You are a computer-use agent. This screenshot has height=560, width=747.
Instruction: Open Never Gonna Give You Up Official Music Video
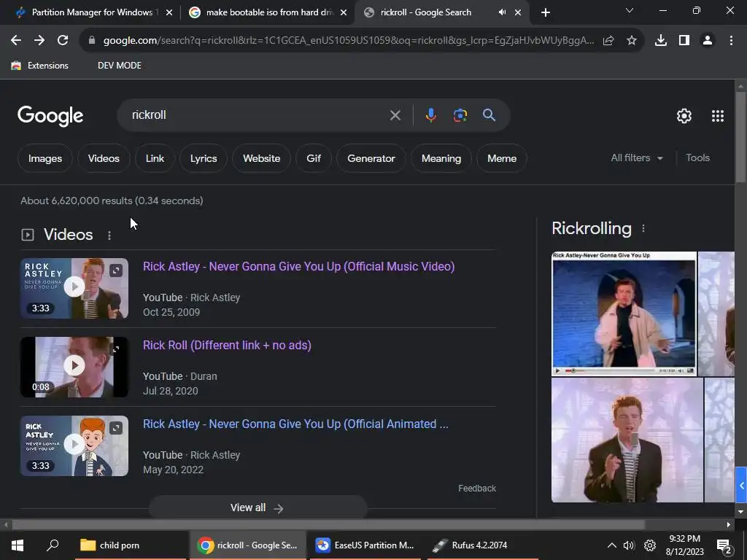[x=298, y=267]
